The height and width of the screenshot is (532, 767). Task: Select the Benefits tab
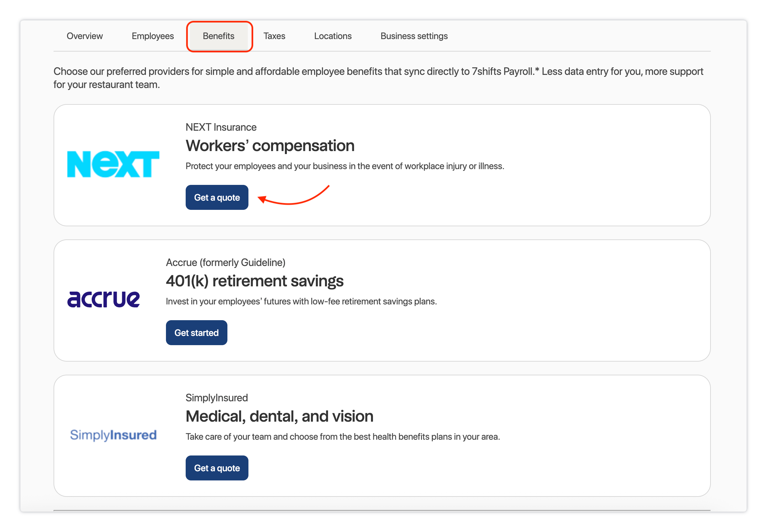tap(219, 36)
